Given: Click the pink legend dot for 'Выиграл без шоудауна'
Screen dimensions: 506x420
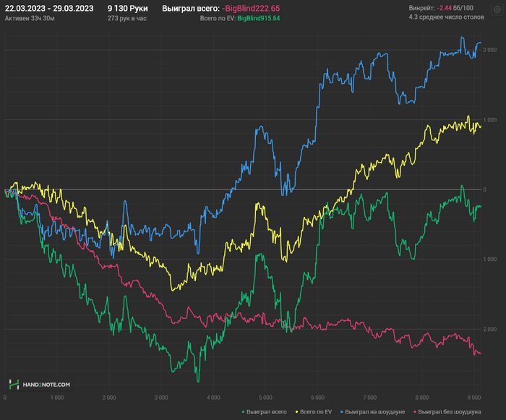Looking at the screenshot, I should (415, 412).
